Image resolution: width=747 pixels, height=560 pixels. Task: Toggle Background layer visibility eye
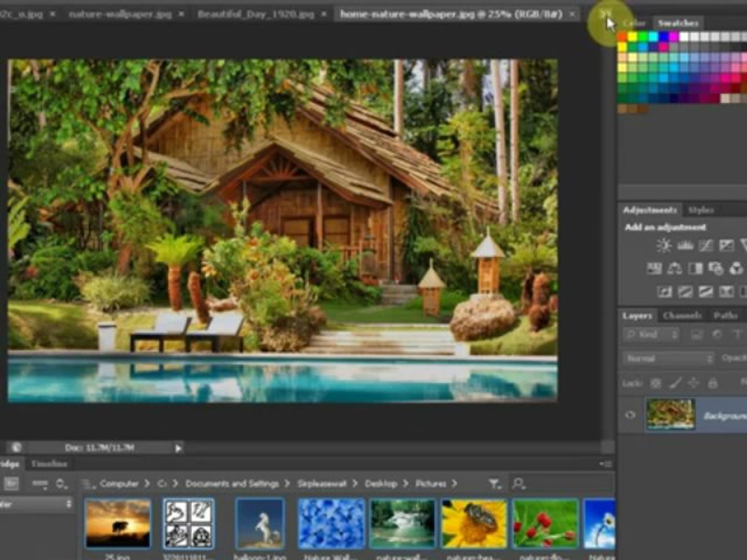tap(630, 415)
